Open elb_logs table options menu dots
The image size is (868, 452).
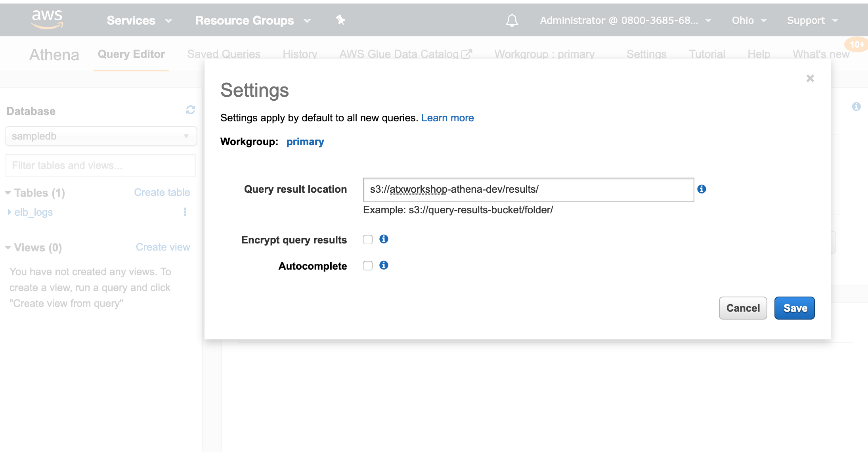[185, 212]
